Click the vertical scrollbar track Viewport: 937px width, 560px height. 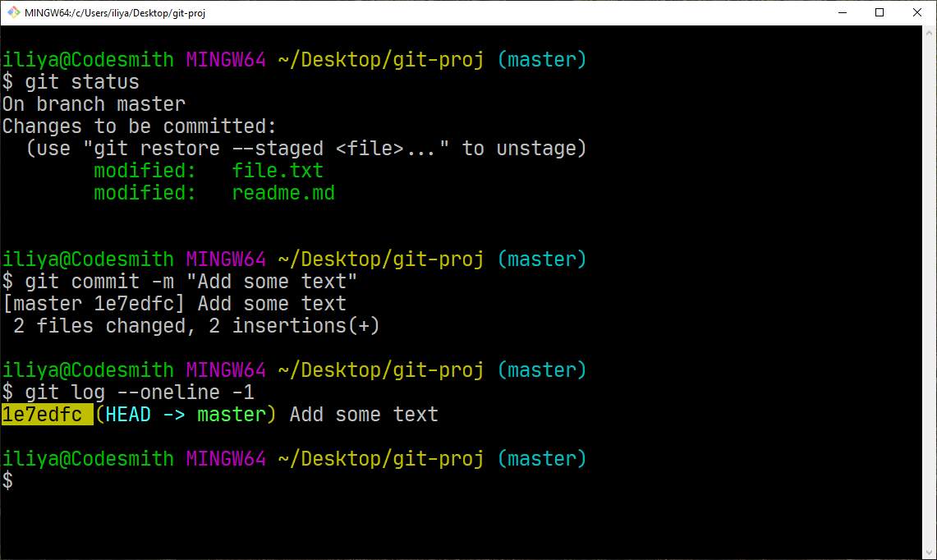pos(930,292)
